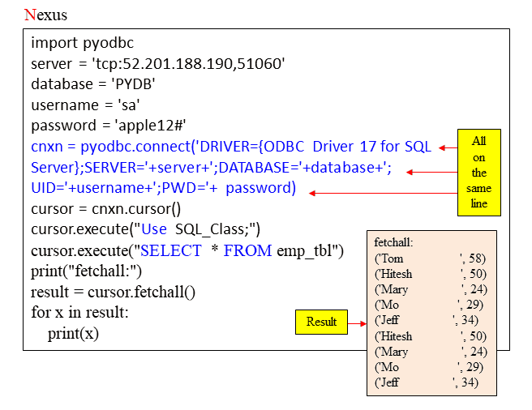
Task: Click the red arrow pointing at the UID line
Action: [x=383, y=193]
